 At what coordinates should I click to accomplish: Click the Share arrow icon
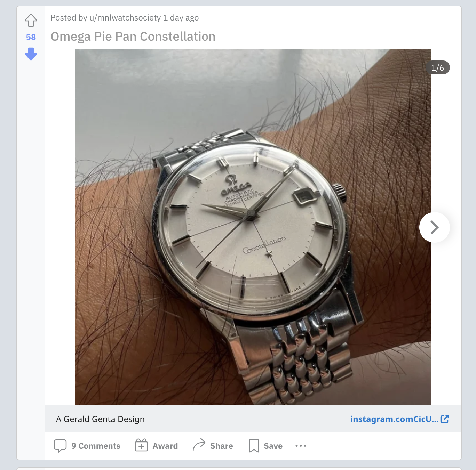click(x=199, y=445)
